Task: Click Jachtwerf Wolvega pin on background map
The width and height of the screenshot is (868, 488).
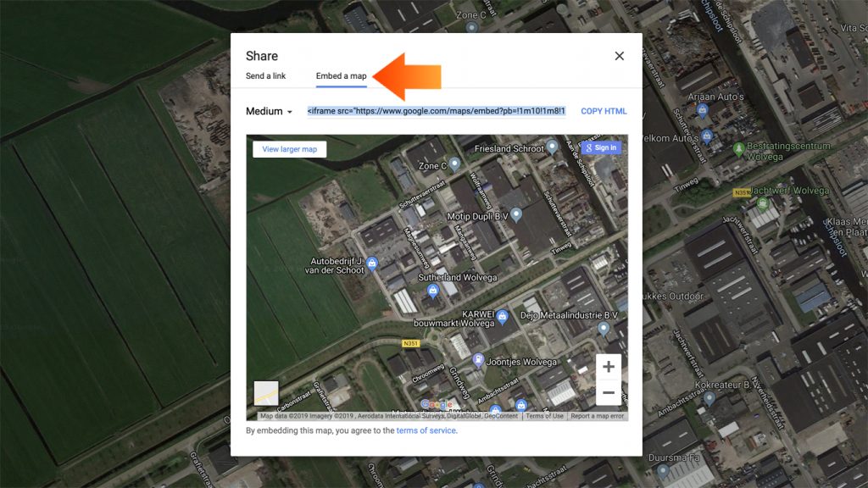Action: (x=763, y=203)
